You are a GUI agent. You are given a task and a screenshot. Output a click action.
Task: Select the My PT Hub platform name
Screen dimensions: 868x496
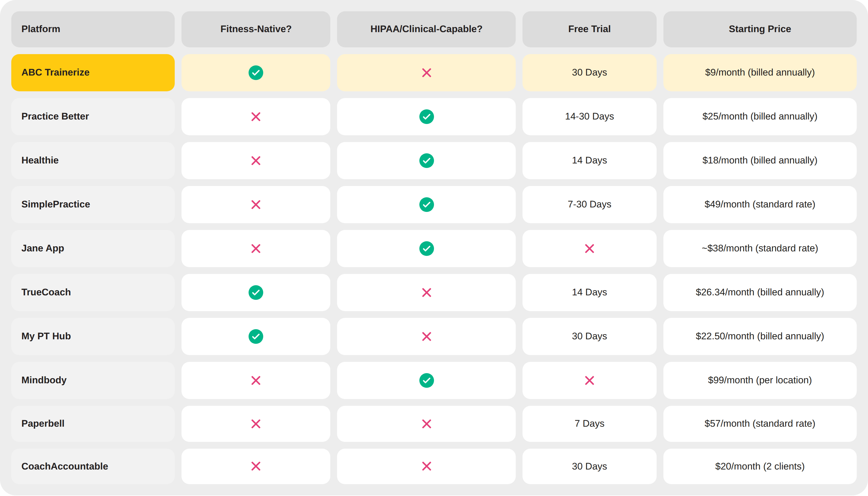click(46, 336)
